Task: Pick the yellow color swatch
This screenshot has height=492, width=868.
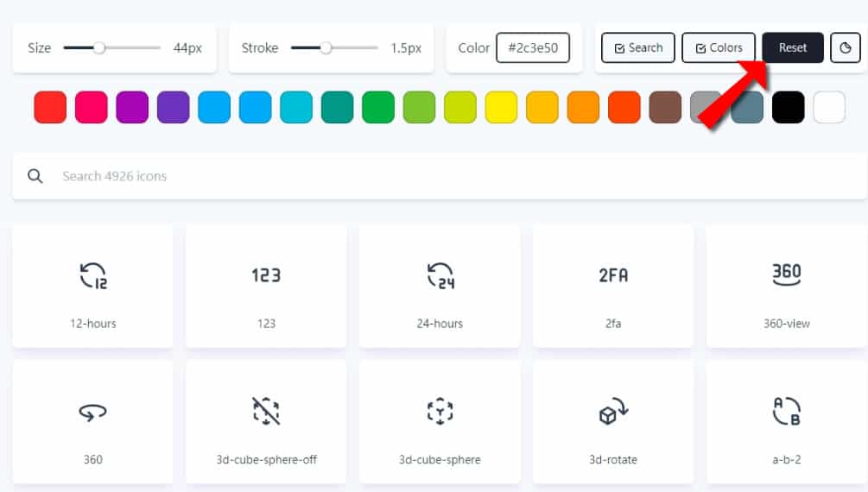Action: pyautogui.click(x=501, y=107)
